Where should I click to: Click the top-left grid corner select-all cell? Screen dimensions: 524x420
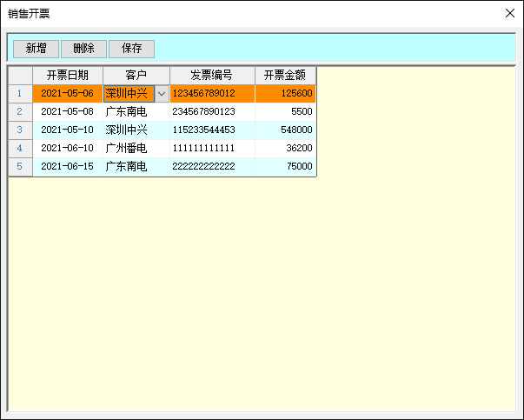[x=20, y=76]
